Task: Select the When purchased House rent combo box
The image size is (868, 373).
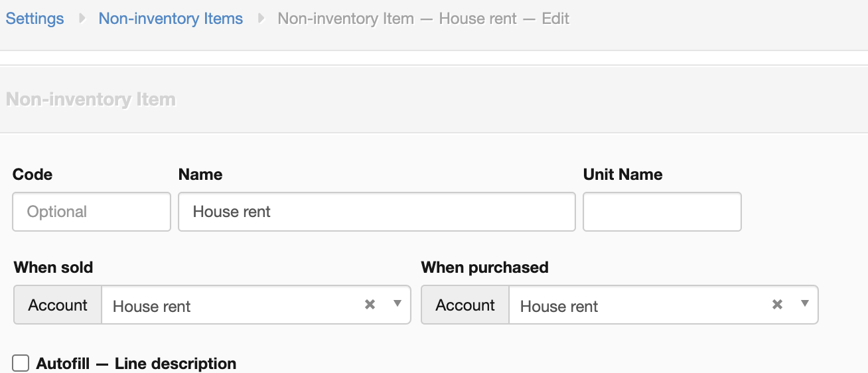Action: coord(637,305)
